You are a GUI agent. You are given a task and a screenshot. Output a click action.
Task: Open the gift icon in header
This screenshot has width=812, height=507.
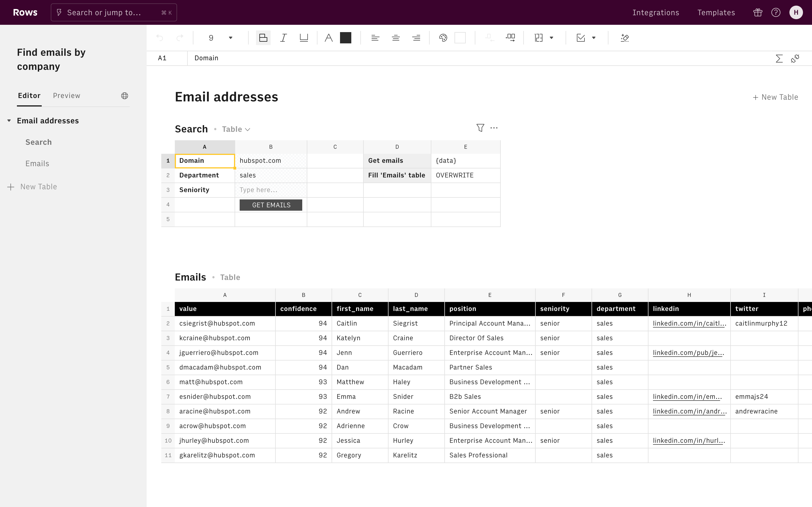(758, 12)
